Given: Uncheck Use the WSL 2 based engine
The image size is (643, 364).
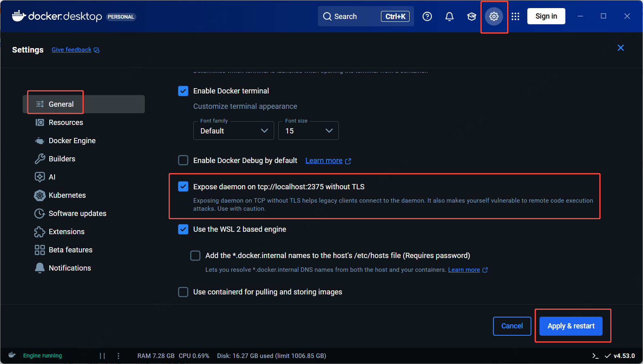Looking at the screenshot, I should (183, 229).
